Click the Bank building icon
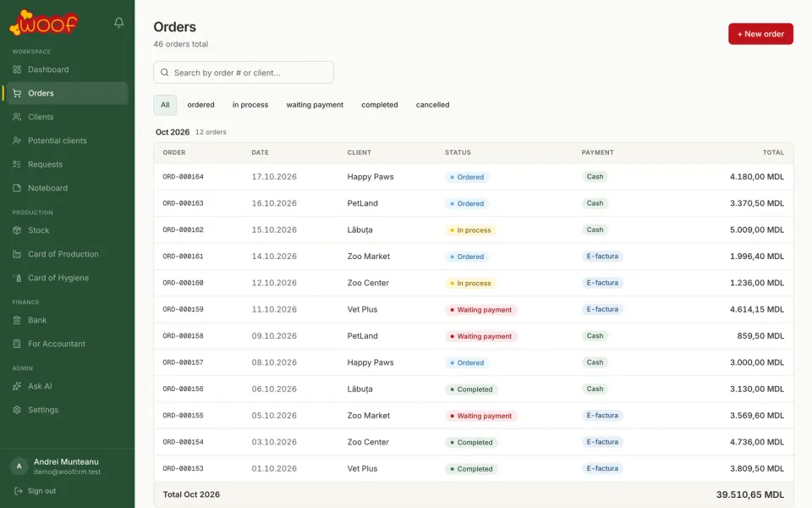Image resolution: width=812 pixels, height=508 pixels. [17, 320]
